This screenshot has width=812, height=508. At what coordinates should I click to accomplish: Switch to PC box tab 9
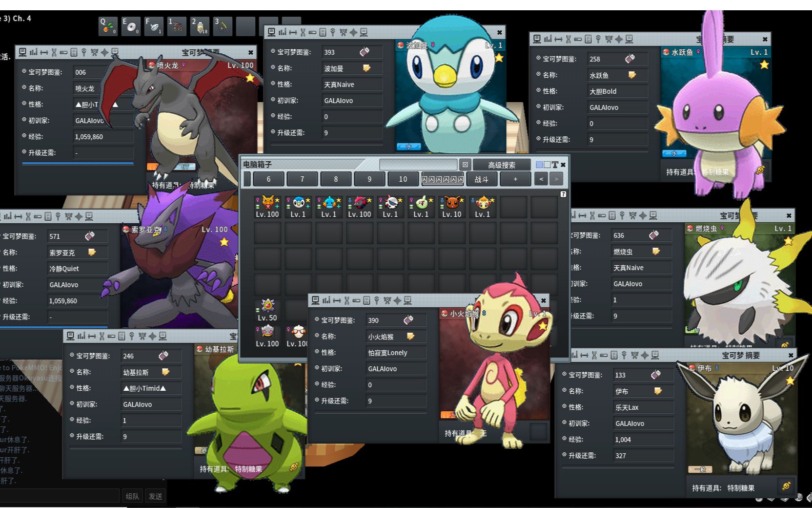369,179
